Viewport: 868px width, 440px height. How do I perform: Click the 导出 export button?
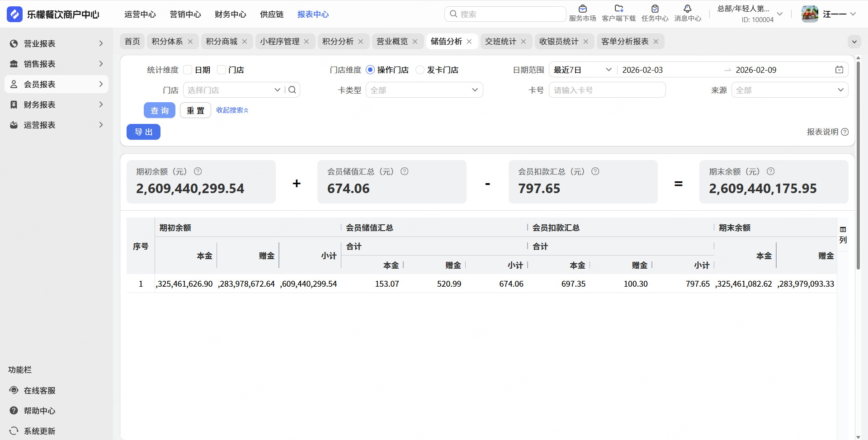(143, 132)
